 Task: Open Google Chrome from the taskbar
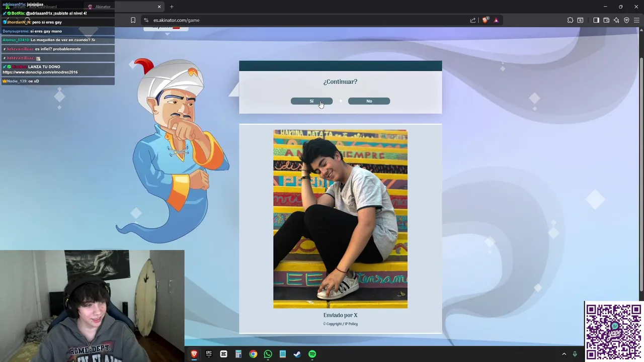tap(253, 354)
